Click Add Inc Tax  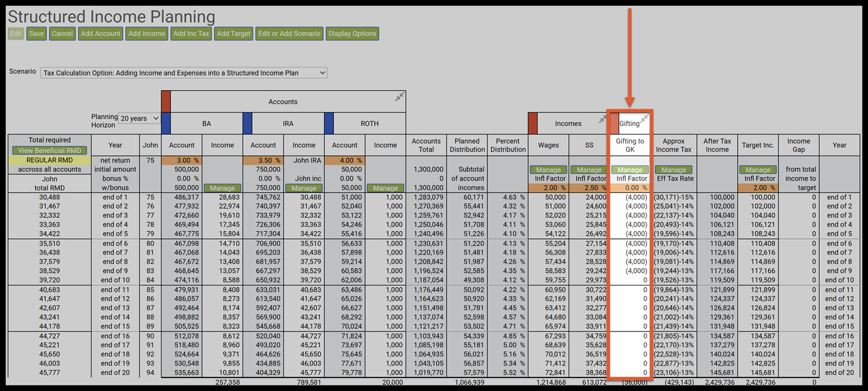[x=191, y=34]
